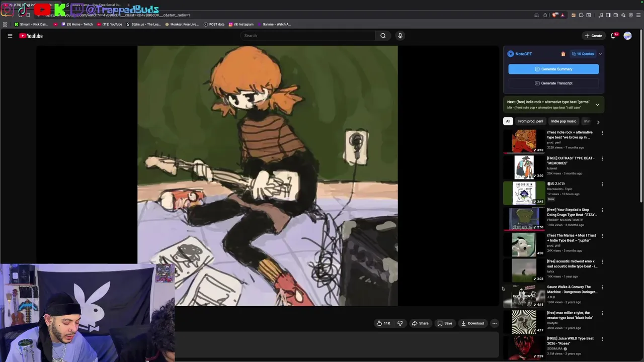The height and width of the screenshot is (362, 644).
Task: Open the 'black hole' spiral video thumbnail
Action: (524, 322)
